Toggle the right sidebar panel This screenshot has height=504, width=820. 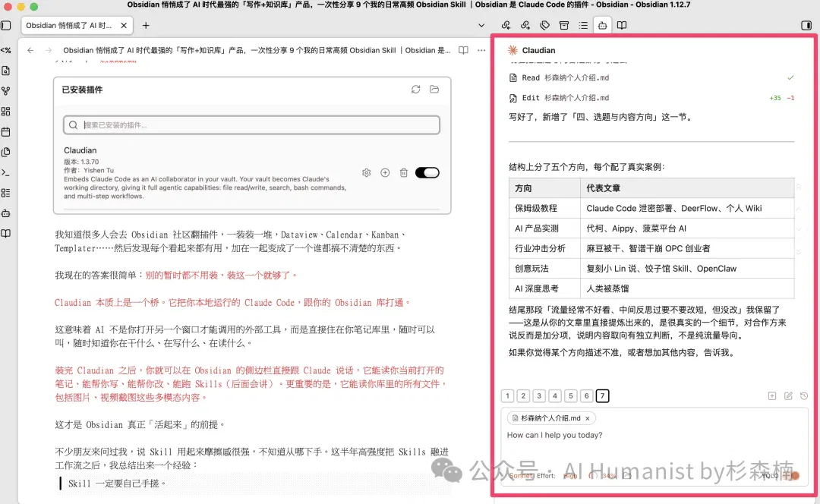click(806, 25)
